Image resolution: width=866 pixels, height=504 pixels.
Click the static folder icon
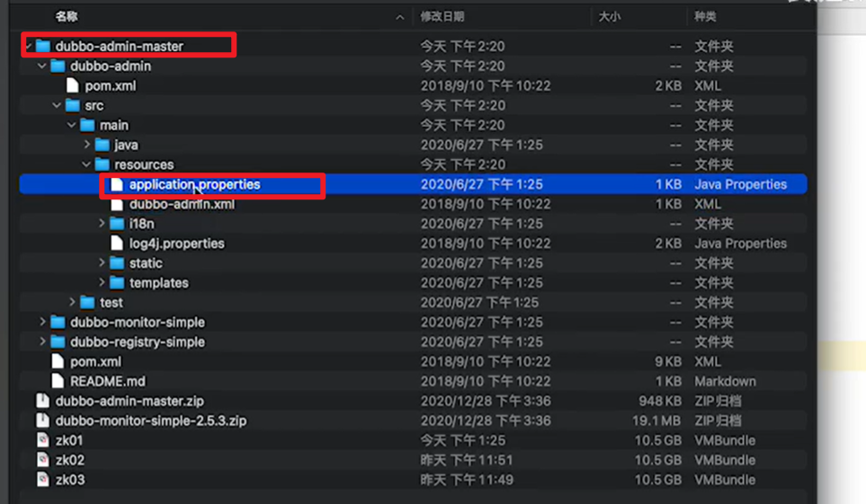(117, 263)
